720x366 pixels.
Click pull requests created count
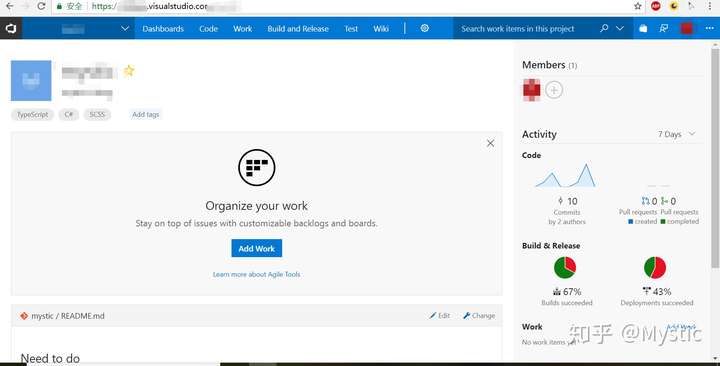(x=649, y=201)
